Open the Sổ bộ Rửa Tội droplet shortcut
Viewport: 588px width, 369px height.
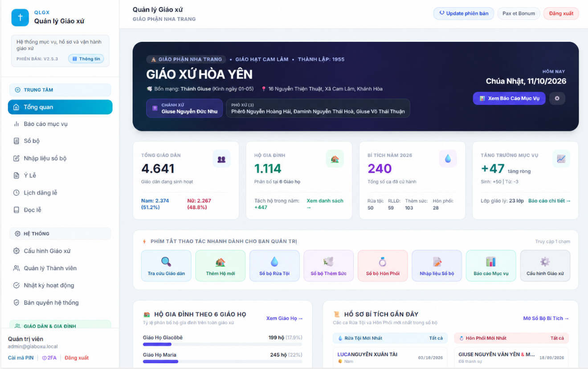[274, 266]
